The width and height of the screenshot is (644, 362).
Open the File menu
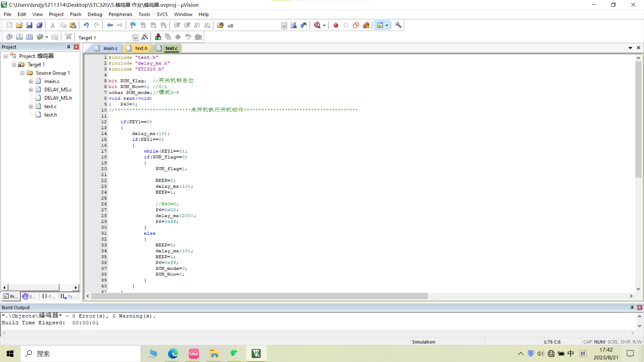point(7,14)
